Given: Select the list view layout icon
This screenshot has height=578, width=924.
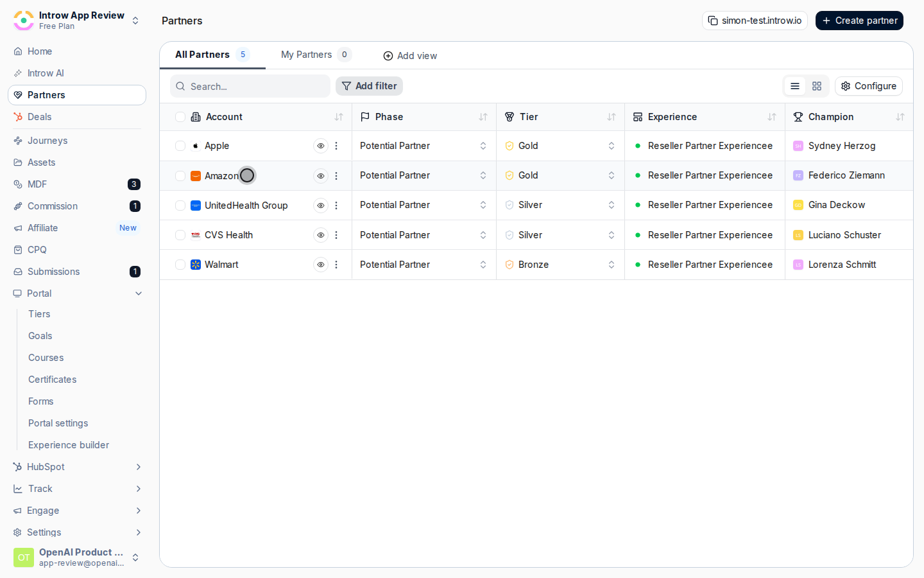Looking at the screenshot, I should (795, 86).
